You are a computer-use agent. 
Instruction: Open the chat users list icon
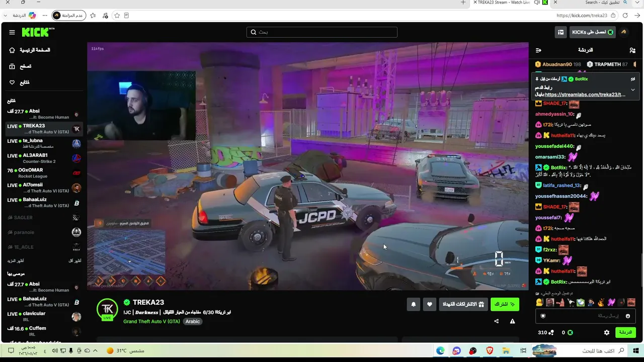click(632, 50)
